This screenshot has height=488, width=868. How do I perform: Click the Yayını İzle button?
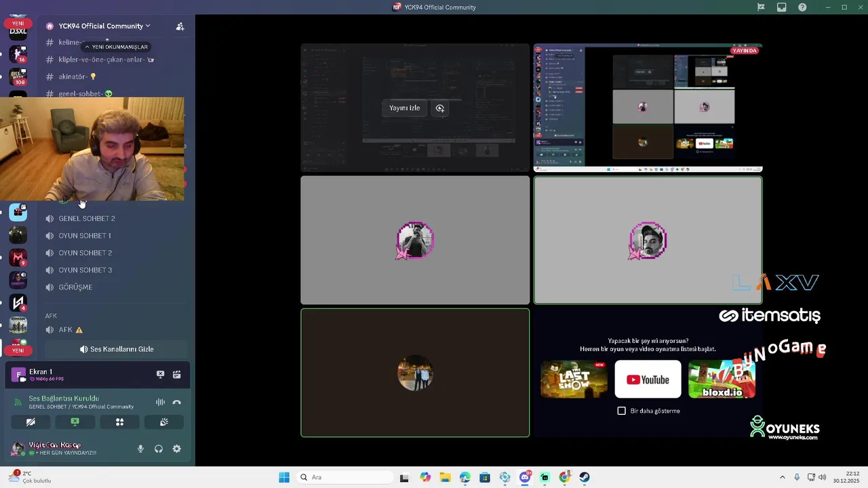point(405,108)
